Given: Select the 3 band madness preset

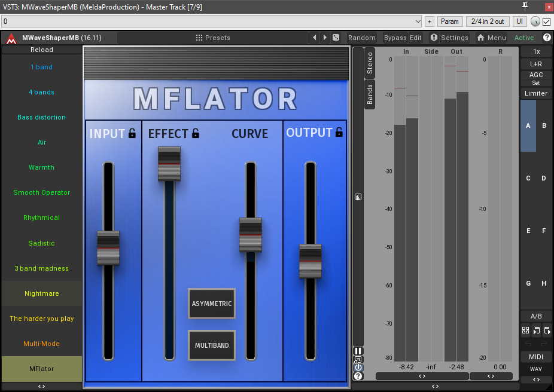Looking at the screenshot, I should point(42,268).
